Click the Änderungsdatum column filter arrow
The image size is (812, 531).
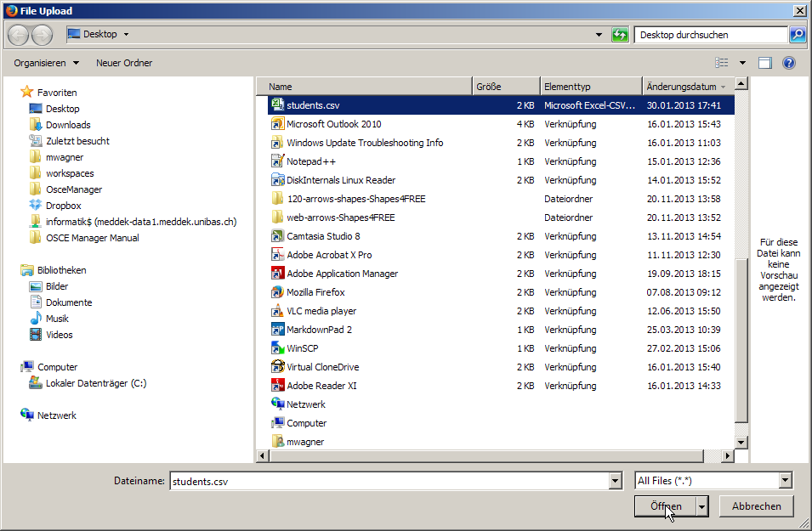(723, 87)
